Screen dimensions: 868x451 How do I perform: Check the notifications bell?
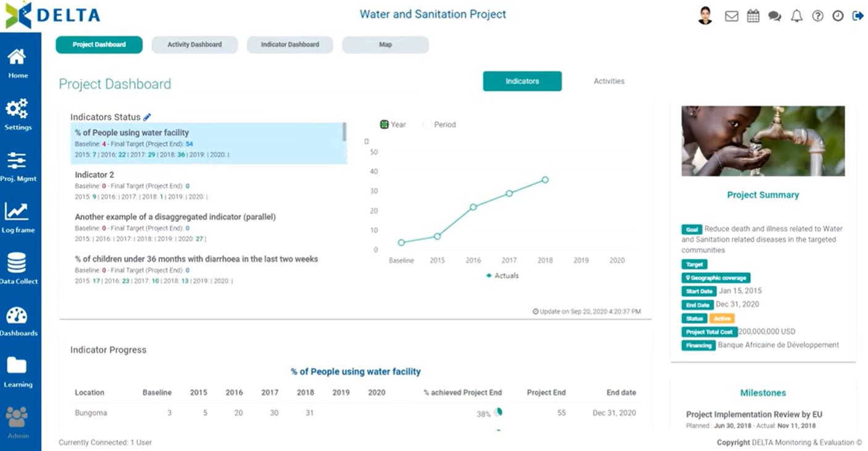coord(796,16)
